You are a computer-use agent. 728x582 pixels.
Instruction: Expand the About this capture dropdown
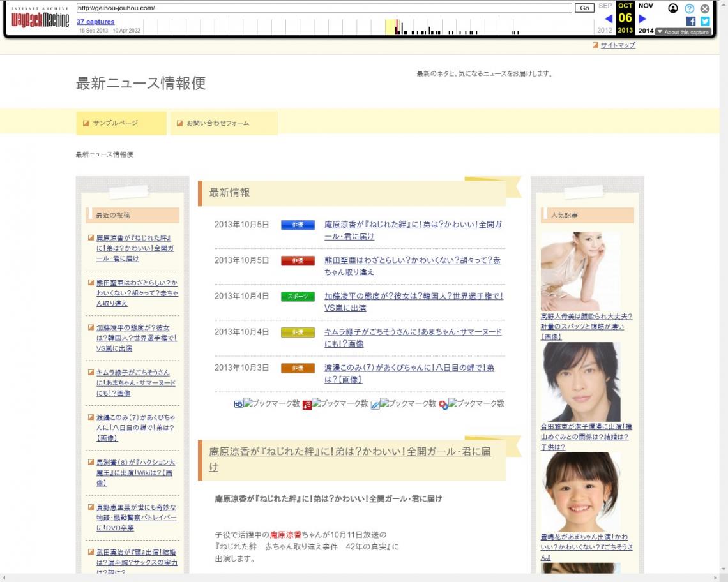tap(683, 32)
